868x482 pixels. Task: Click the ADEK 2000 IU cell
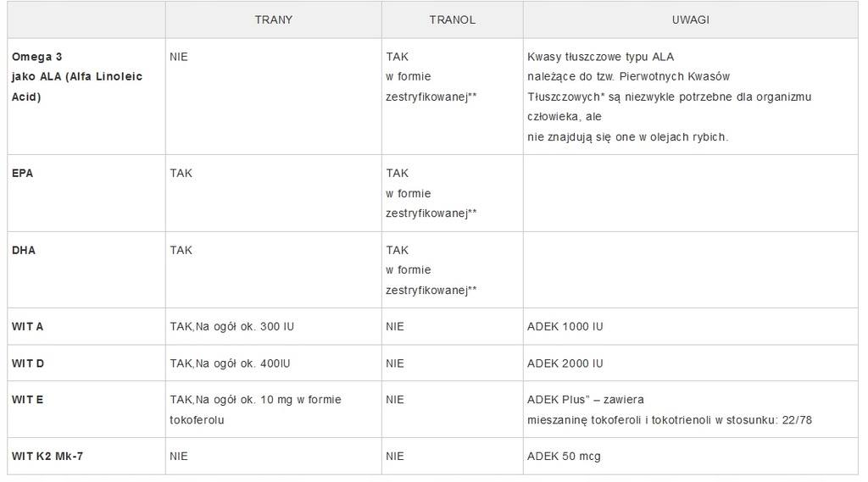pos(690,363)
